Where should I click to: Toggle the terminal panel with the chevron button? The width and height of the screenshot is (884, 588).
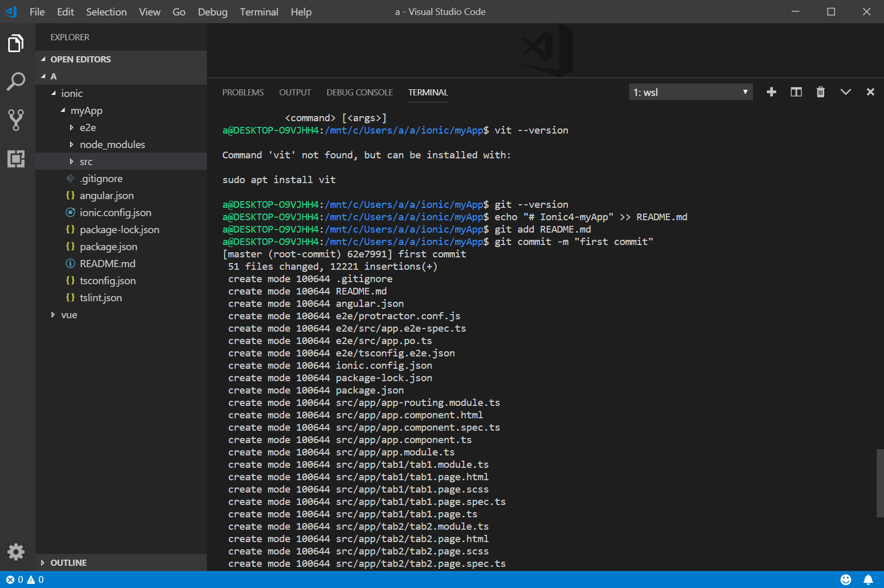(845, 92)
